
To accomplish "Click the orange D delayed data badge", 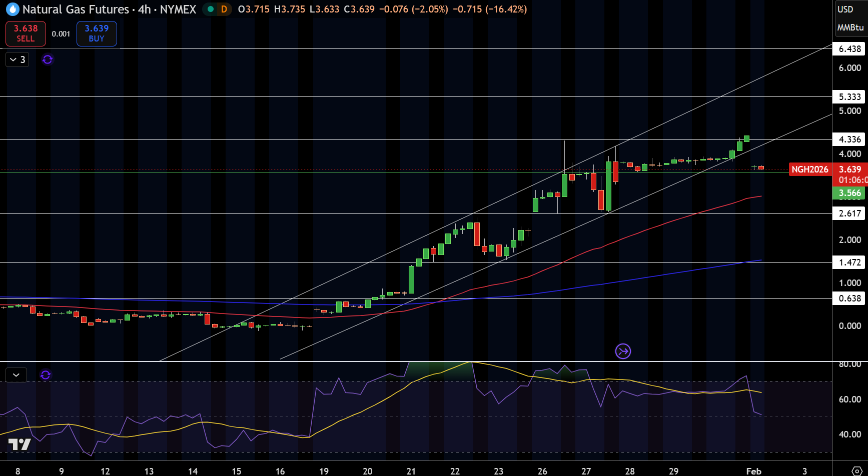I will (x=224, y=9).
